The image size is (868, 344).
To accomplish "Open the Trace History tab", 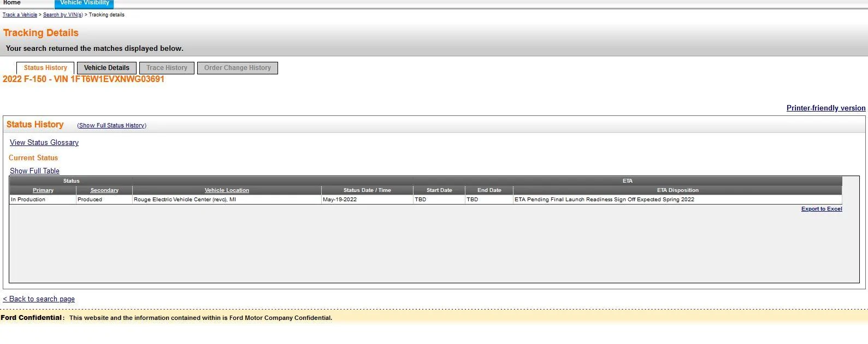I will point(167,68).
